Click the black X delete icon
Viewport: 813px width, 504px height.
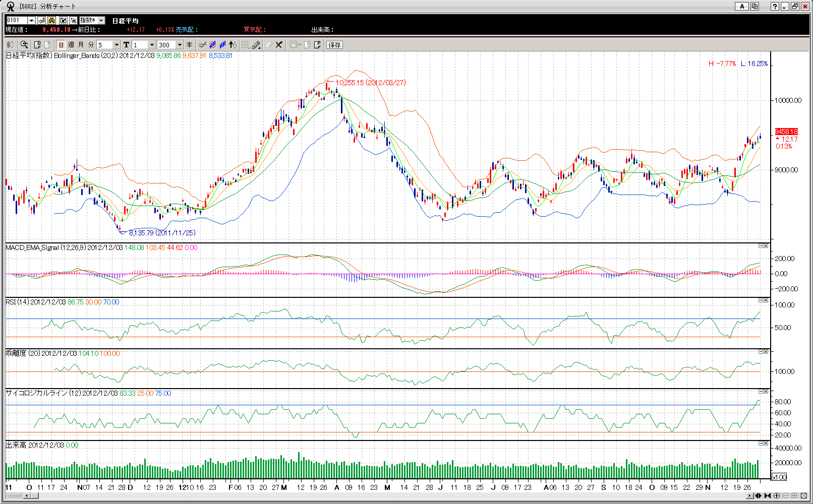point(279,45)
